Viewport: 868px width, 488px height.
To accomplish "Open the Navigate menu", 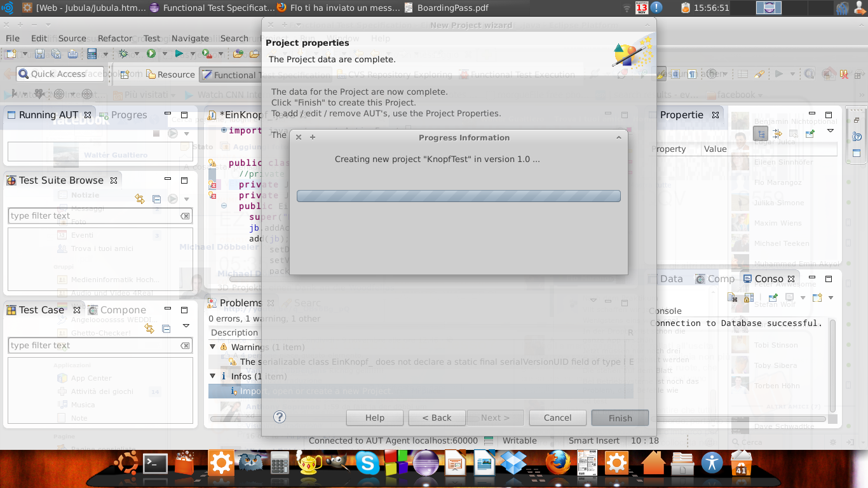I will [190, 38].
